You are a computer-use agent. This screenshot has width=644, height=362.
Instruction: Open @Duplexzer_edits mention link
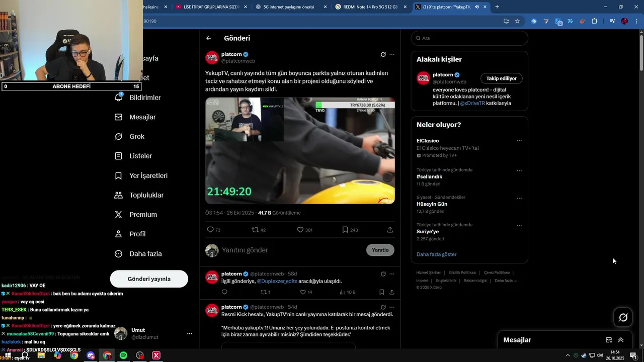point(277,281)
